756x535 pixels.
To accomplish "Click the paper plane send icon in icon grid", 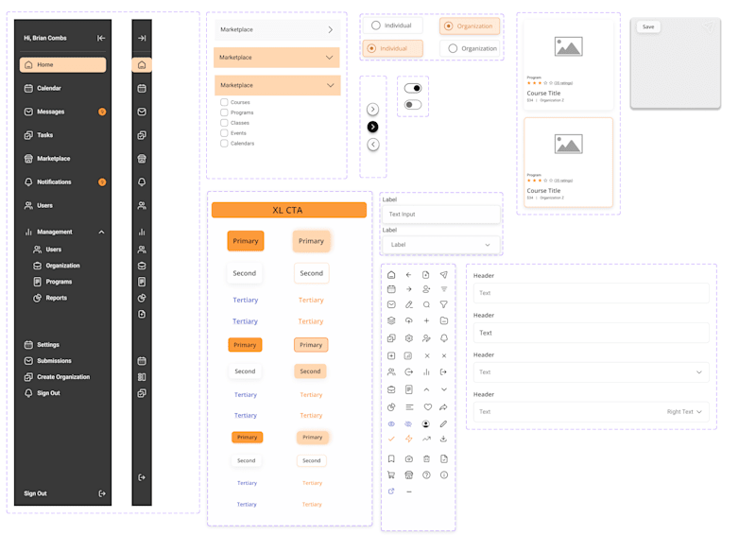I will [443, 274].
